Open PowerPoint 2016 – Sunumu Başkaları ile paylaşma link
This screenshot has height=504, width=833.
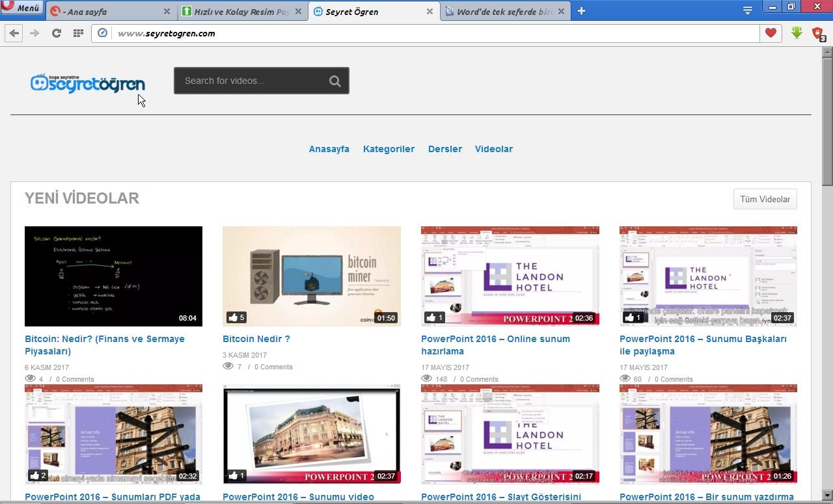703,345
